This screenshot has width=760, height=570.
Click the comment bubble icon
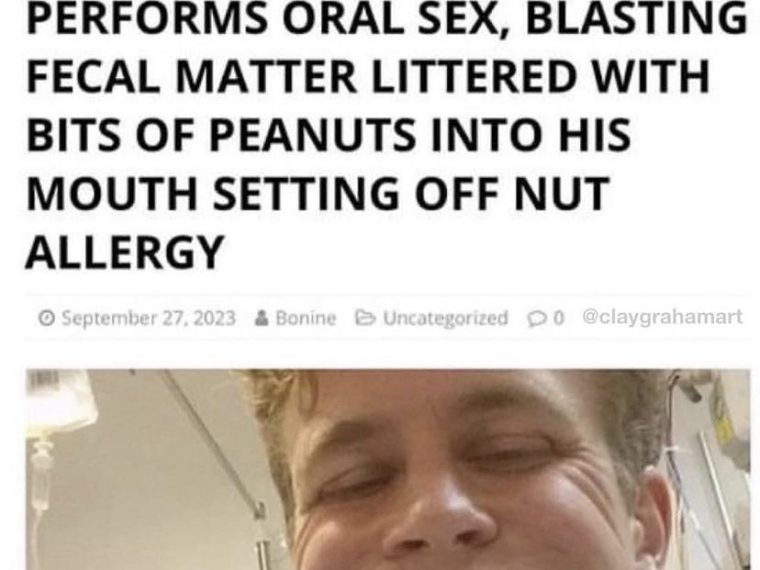538,318
